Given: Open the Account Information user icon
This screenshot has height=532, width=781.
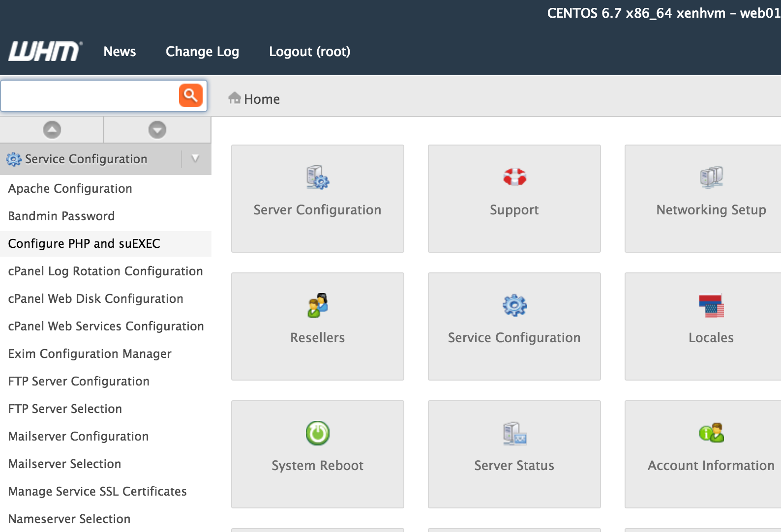Looking at the screenshot, I should tap(711, 433).
